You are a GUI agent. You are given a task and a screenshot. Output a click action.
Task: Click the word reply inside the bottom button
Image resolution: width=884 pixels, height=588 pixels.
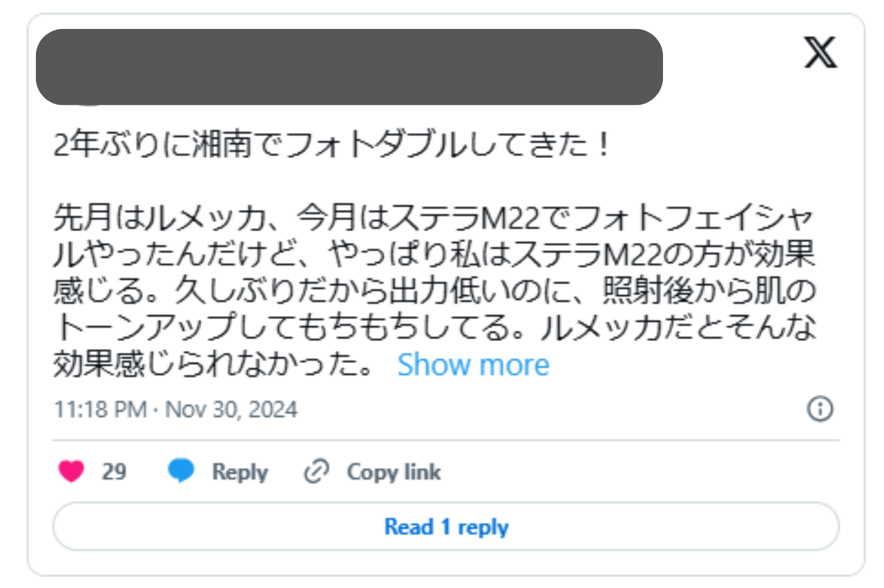click(x=483, y=527)
